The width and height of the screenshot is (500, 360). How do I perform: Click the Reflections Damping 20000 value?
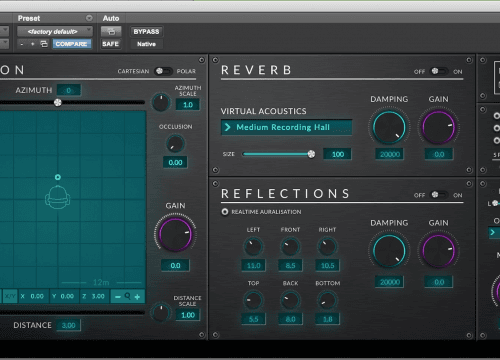coord(390,282)
